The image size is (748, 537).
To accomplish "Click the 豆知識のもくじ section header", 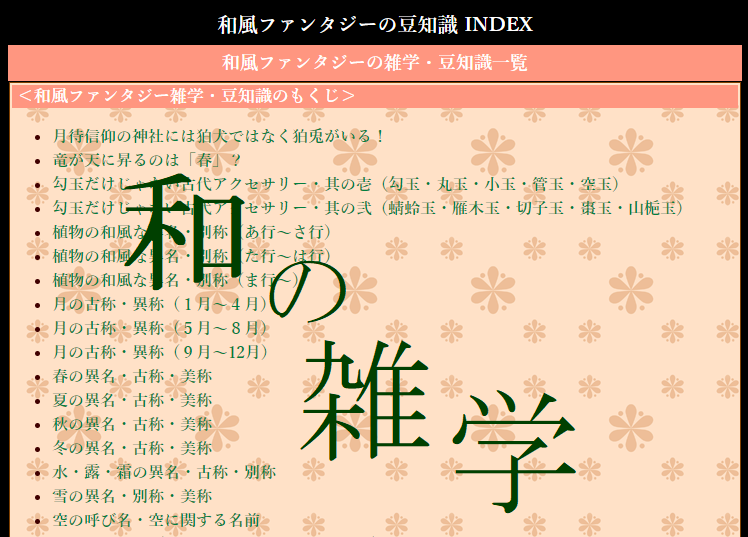I will click(x=187, y=96).
